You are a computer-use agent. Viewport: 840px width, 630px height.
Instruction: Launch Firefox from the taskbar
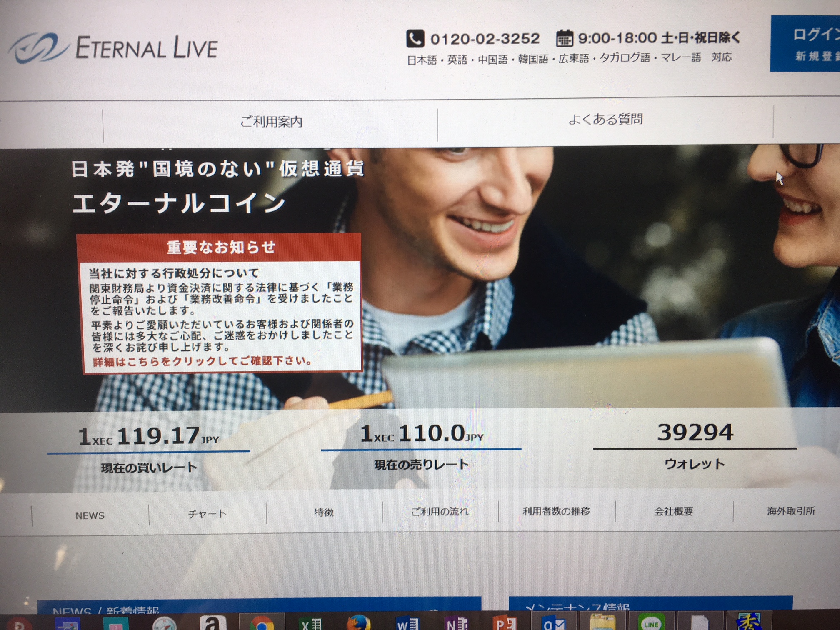pyautogui.click(x=358, y=622)
